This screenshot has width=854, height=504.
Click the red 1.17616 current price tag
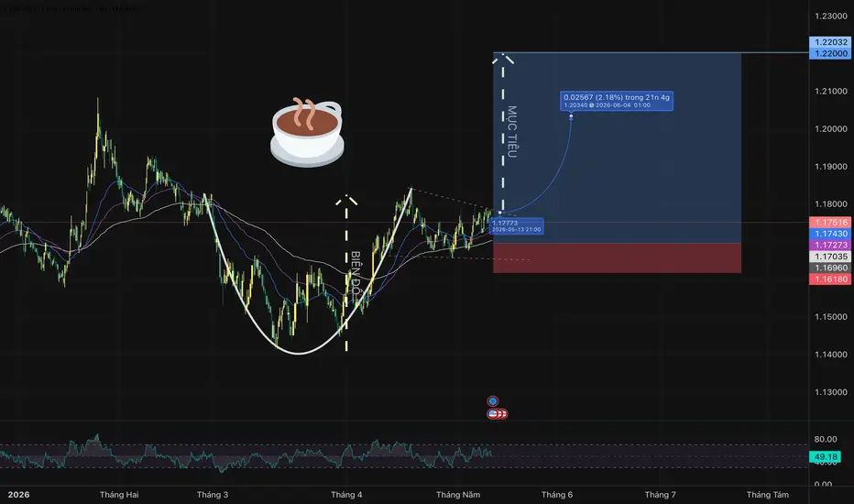[x=830, y=223]
